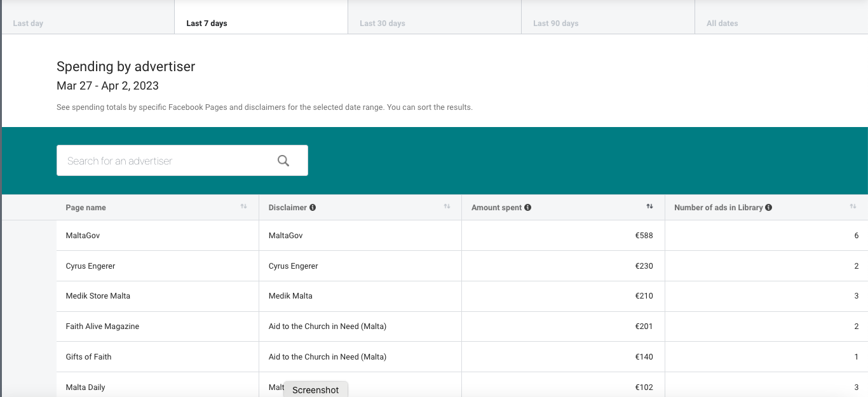Open the Gifts of Faith page entry
This screenshot has height=397, width=868.
tap(88, 357)
